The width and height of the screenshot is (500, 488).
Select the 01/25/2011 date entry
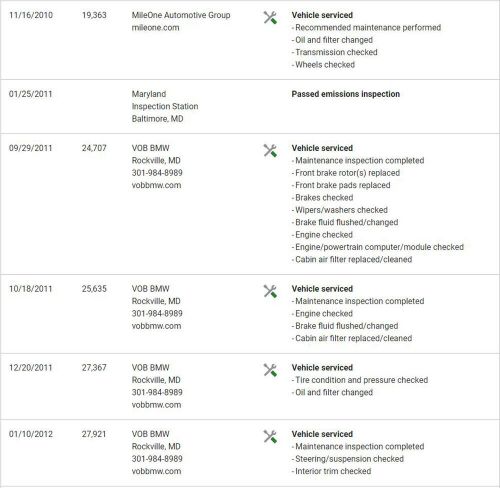(31, 94)
